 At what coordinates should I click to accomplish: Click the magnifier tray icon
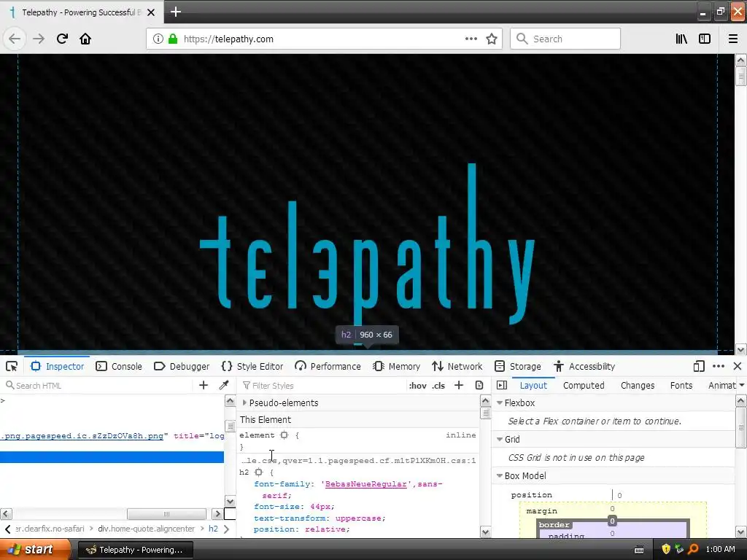(x=693, y=549)
